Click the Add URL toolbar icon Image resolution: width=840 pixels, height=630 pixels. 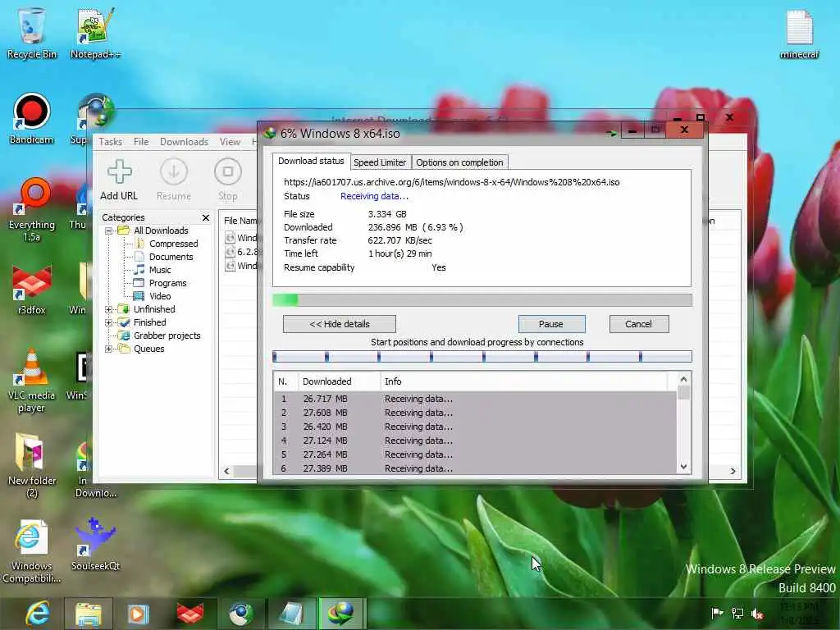[119, 180]
